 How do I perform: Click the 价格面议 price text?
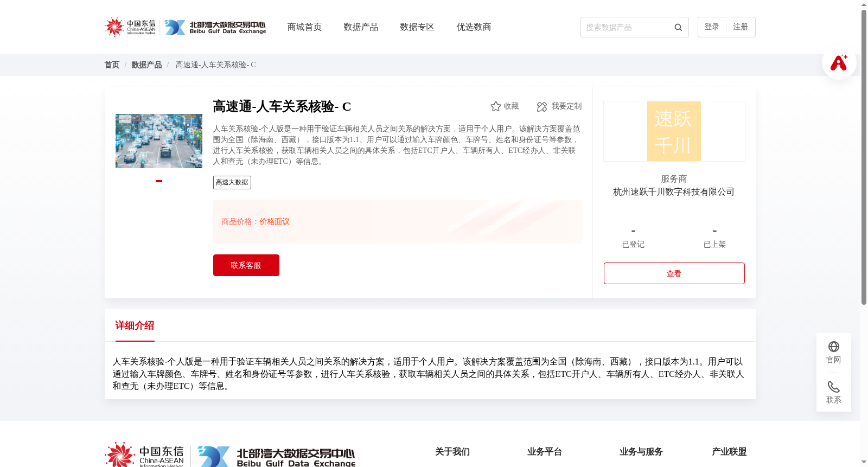275,222
